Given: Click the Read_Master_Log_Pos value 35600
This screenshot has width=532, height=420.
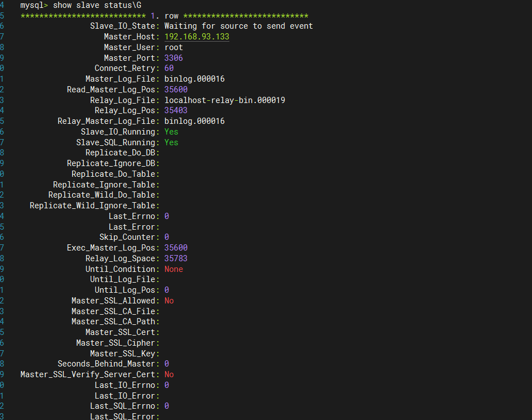Looking at the screenshot, I should (175, 89).
